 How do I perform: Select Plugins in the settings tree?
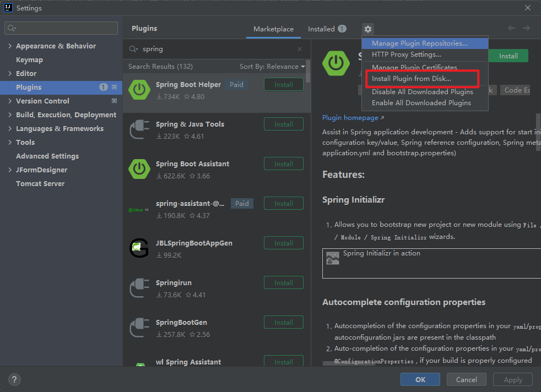pyautogui.click(x=61, y=88)
